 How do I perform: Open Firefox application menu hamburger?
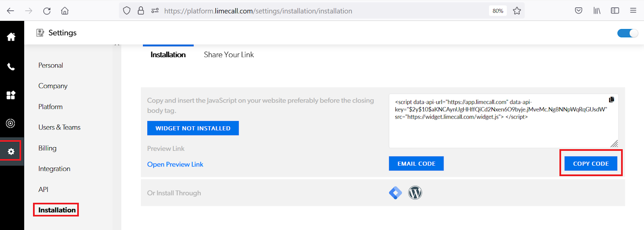pyautogui.click(x=633, y=11)
